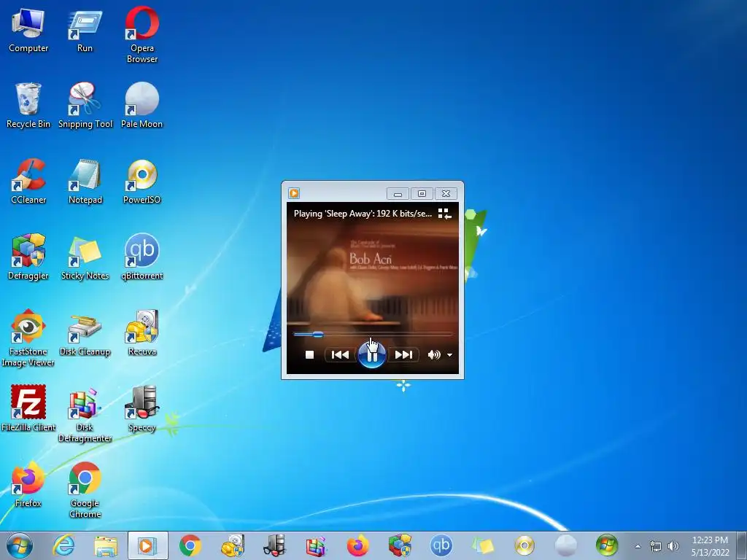Launch Defraggler from the taskbar
The height and width of the screenshot is (560, 747).
pyautogui.click(x=400, y=545)
